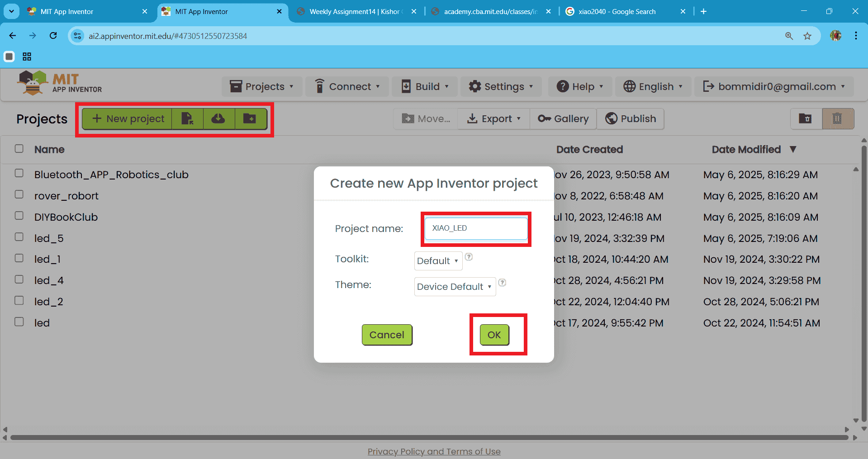
Task: Check the led_2 project checkbox
Action: coord(19,301)
